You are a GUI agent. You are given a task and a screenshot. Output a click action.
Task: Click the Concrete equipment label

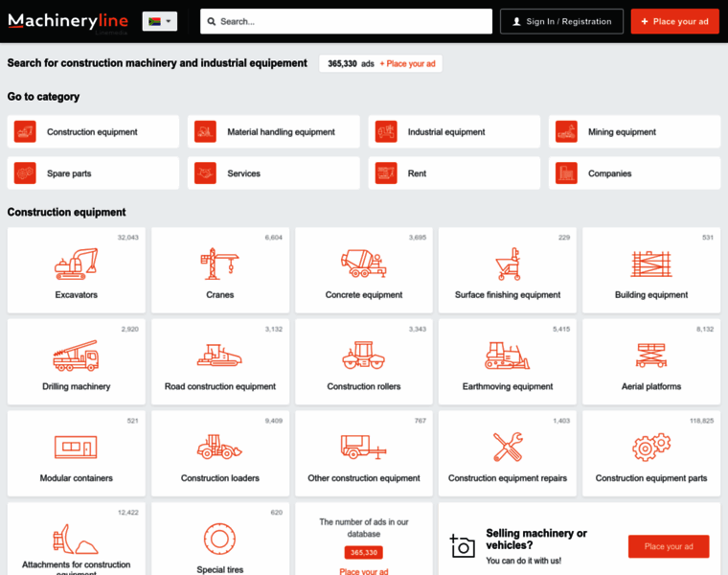pos(364,295)
